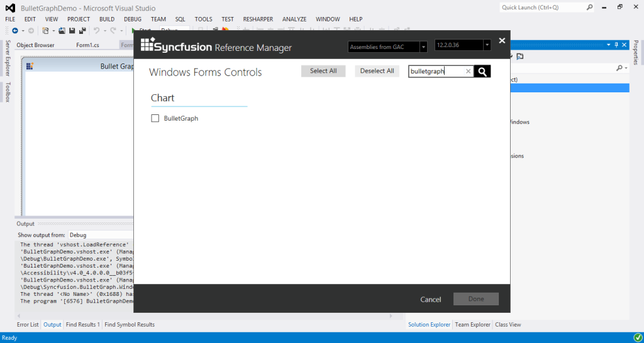
Task: Open the 12.2.0.36 version dropdown
Action: point(487,45)
